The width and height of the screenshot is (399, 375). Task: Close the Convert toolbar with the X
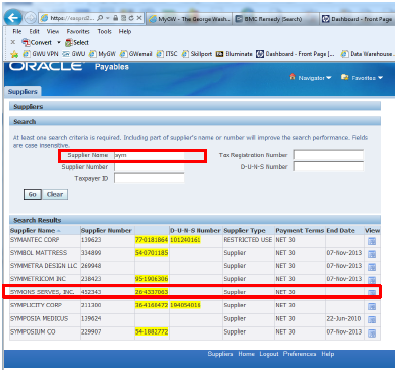click(13, 42)
